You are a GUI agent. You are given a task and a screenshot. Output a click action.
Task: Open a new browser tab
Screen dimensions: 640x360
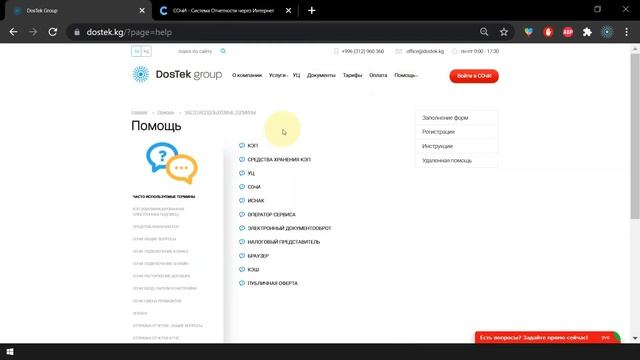pyautogui.click(x=312, y=11)
